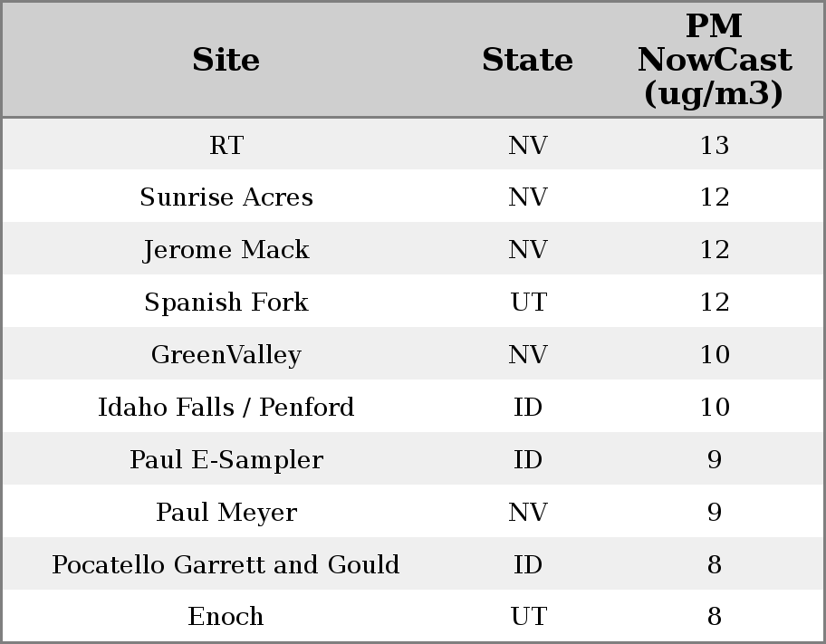Screen dimensions: 826x644
Task: Click the PM value for Idaho Falls / Penford
Action: (x=714, y=408)
